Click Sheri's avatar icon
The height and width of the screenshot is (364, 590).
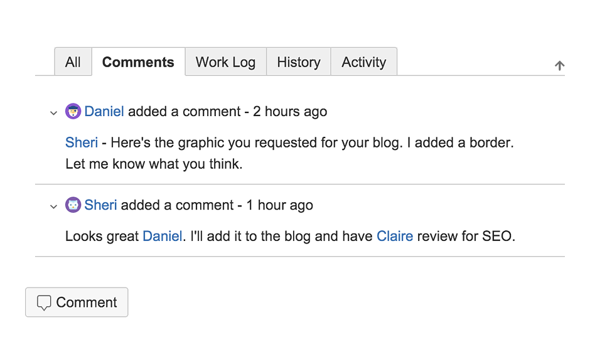pyautogui.click(x=73, y=205)
